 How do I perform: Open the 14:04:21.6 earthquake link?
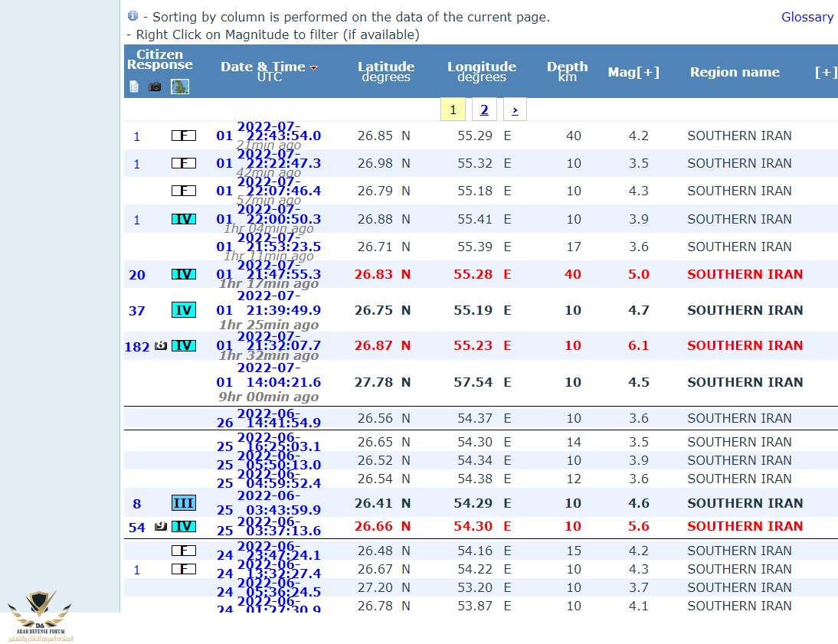click(x=268, y=375)
